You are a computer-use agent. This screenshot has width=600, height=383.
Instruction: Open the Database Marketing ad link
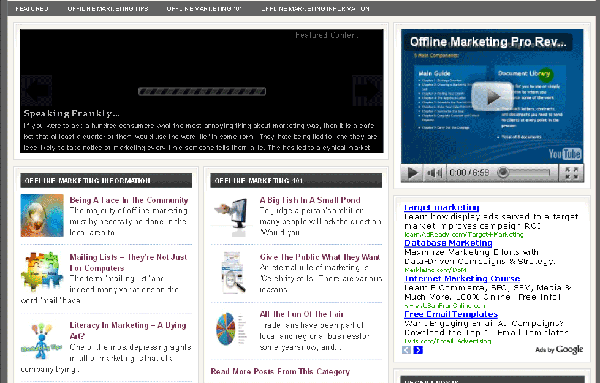448,243
